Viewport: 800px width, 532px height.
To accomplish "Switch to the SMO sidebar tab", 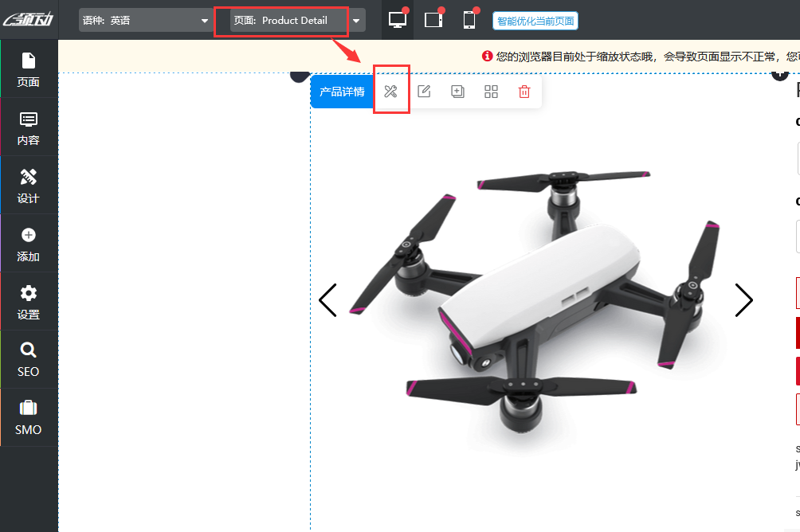I will point(29,417).
